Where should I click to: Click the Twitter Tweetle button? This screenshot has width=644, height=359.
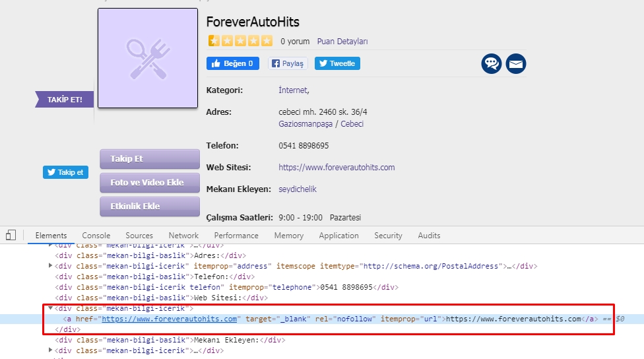point(337,63)
